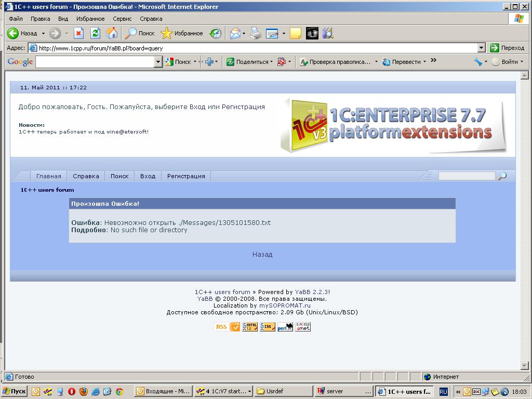The image size is (532, 399).
Task: Click the forum search input field
Action: (467, 176)
